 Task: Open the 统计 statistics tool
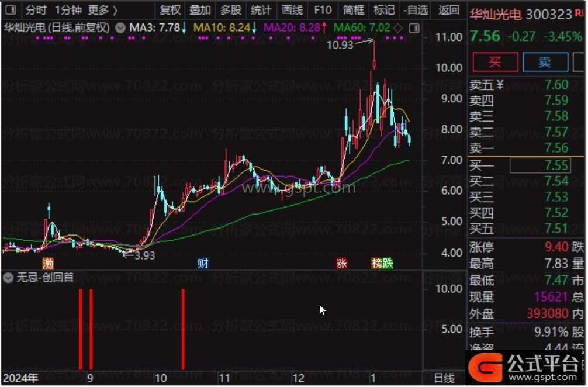tap(261, 10)
